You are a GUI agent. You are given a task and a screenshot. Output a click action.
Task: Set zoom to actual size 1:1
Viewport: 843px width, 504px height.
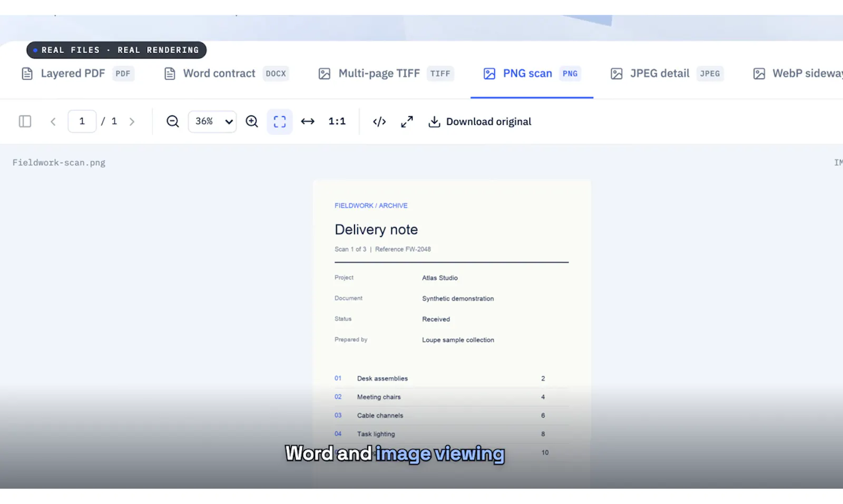click(337, 122)
